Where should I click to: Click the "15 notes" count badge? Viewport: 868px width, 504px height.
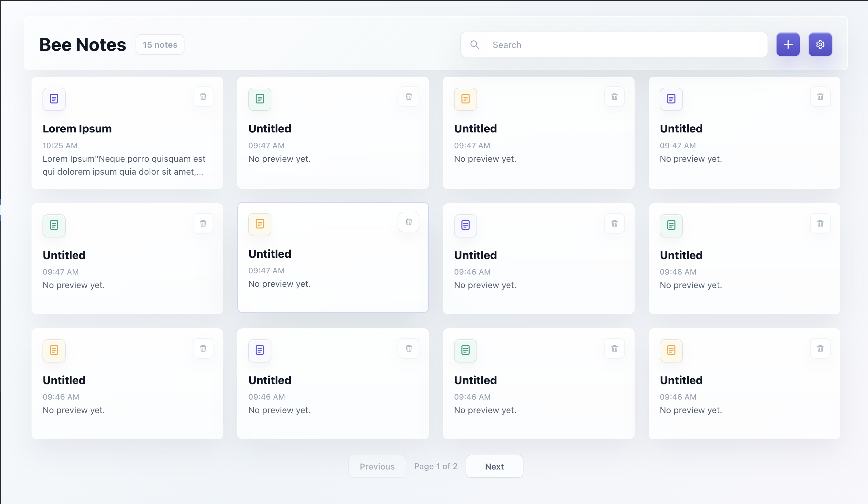160,44
